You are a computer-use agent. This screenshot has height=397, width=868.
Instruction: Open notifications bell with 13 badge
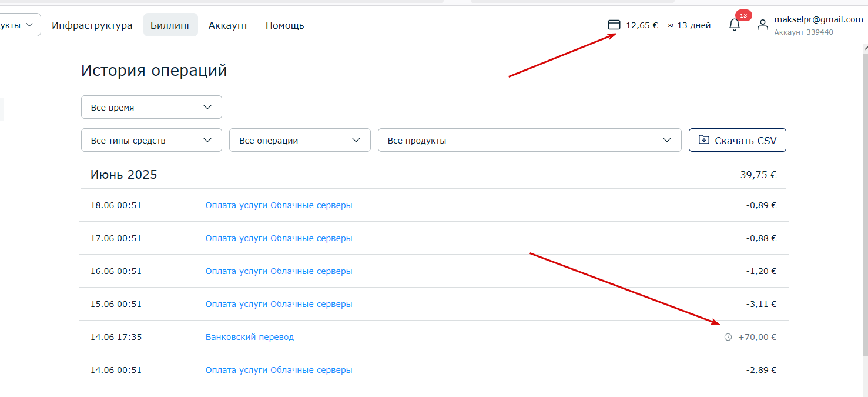point(734,25)
